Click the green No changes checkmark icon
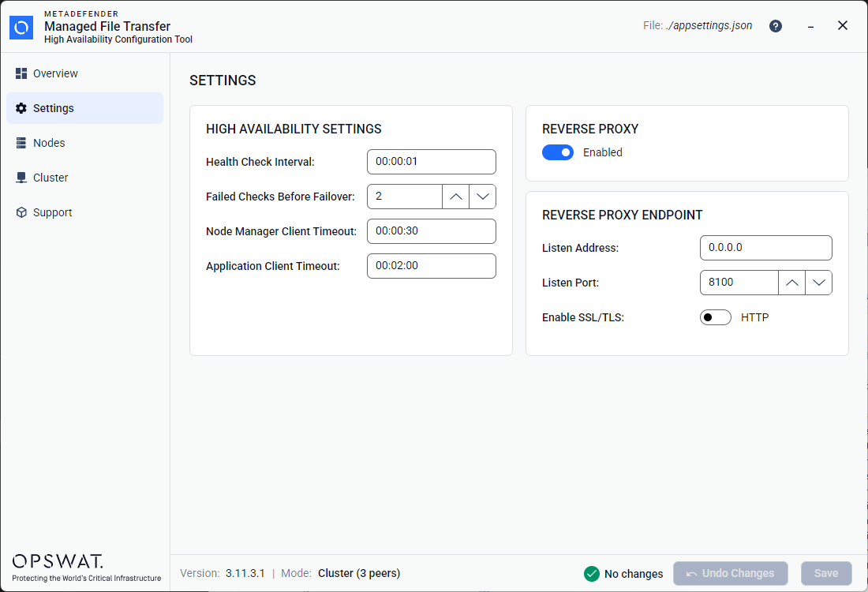The height and width of the screenshot is (592, 868). point(591,574)
